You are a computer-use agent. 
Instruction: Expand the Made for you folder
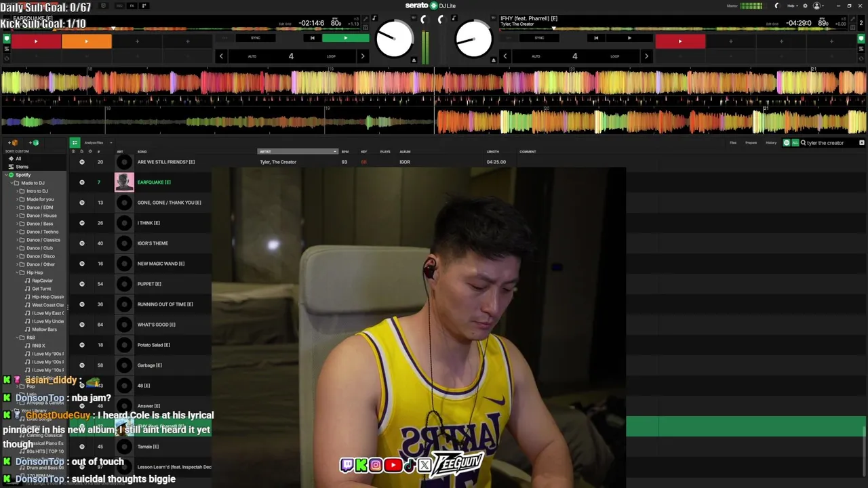[x=16, y=199]
